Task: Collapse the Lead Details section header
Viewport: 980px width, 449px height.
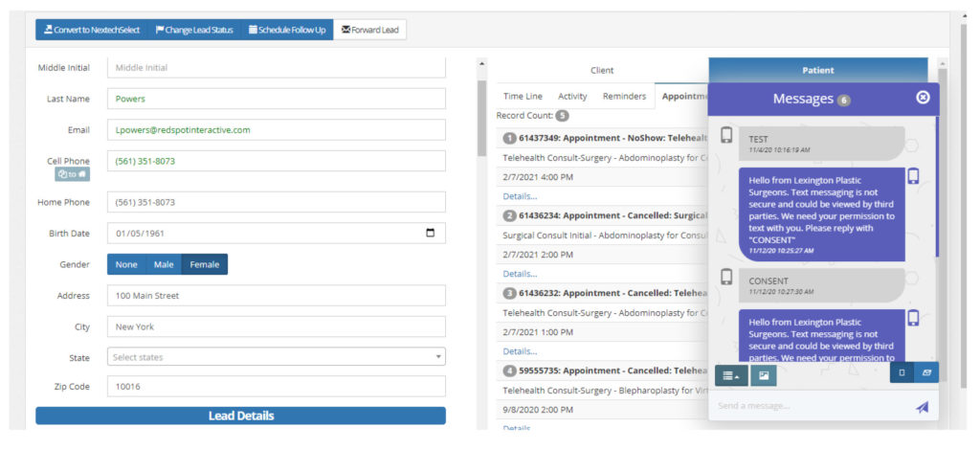Action: [x=240, y=415]
